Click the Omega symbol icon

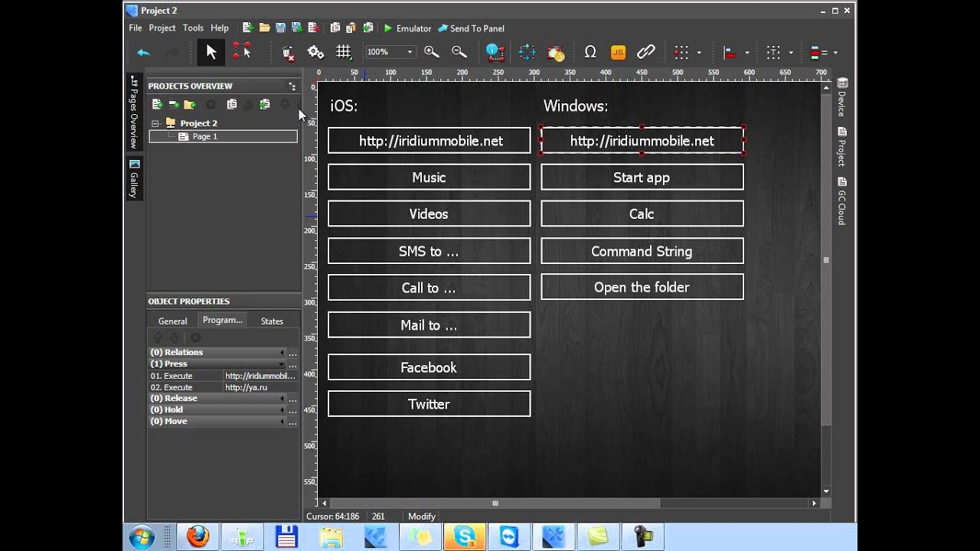(590, 52)
